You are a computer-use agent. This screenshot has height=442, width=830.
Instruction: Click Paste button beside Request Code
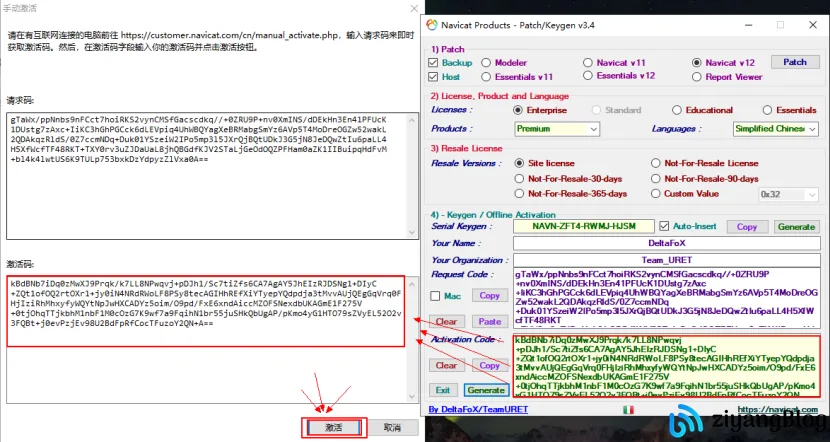coord(489,322)
